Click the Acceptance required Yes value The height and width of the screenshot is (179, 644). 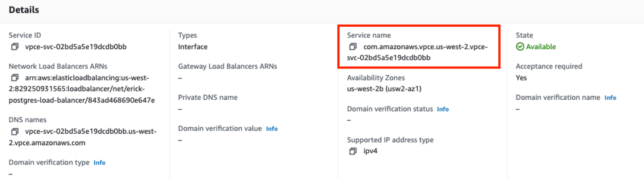(x=521, y=78)
